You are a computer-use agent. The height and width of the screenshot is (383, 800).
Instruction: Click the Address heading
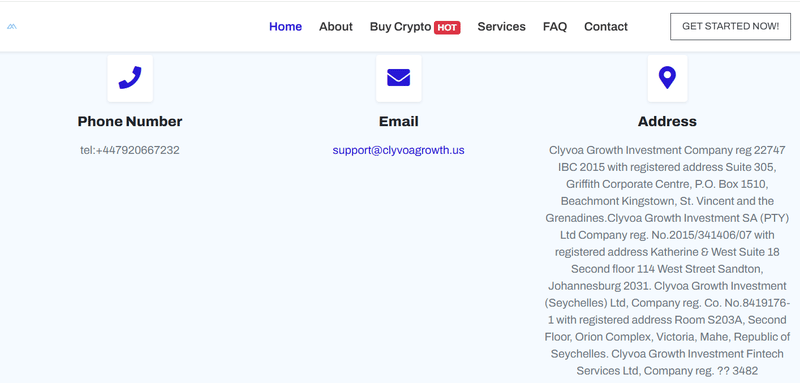pyautogui.click(x=667, y=121)
